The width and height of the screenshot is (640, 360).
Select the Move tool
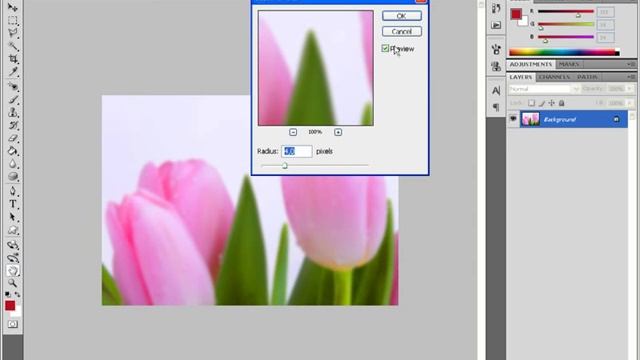(13, 7)
